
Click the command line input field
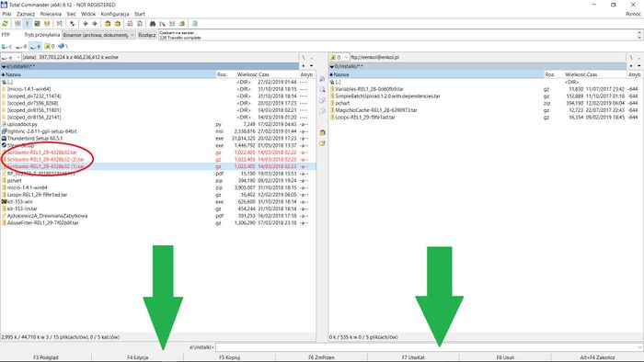click(430, 347)
